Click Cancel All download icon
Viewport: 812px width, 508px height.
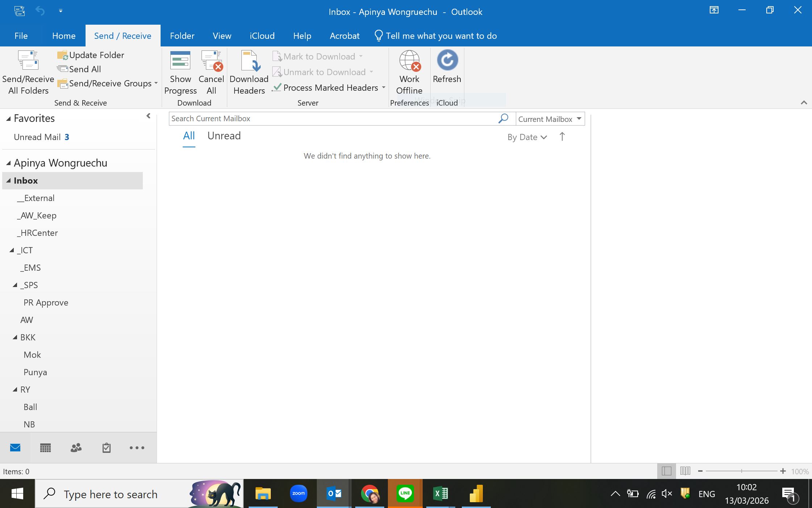[211, 61]
